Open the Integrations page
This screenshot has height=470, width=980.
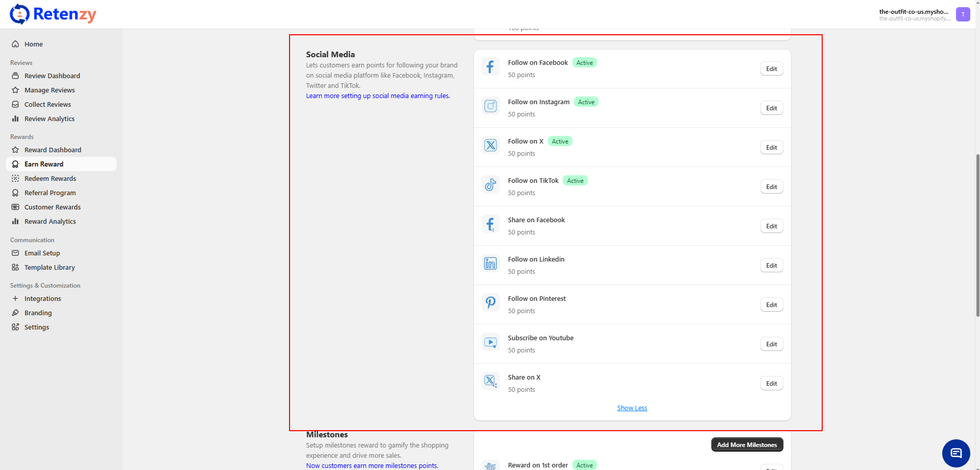point(42,299)
